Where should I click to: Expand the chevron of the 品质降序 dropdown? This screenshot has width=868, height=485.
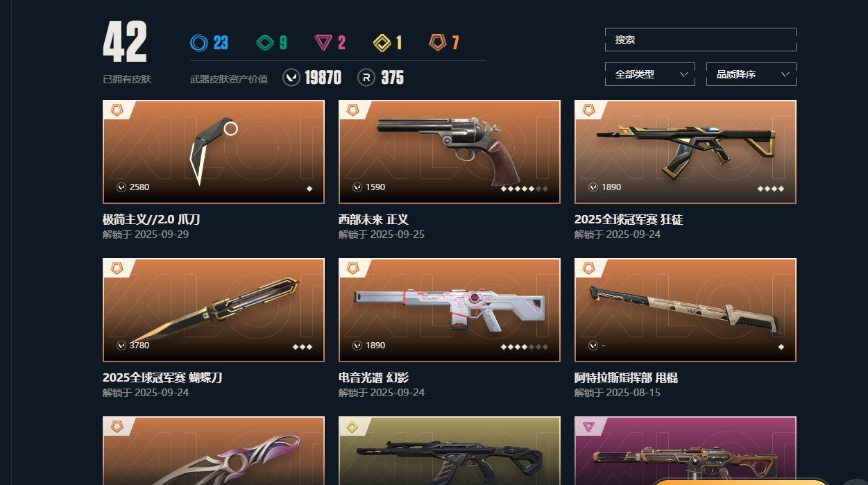click(x=785, y=74)
